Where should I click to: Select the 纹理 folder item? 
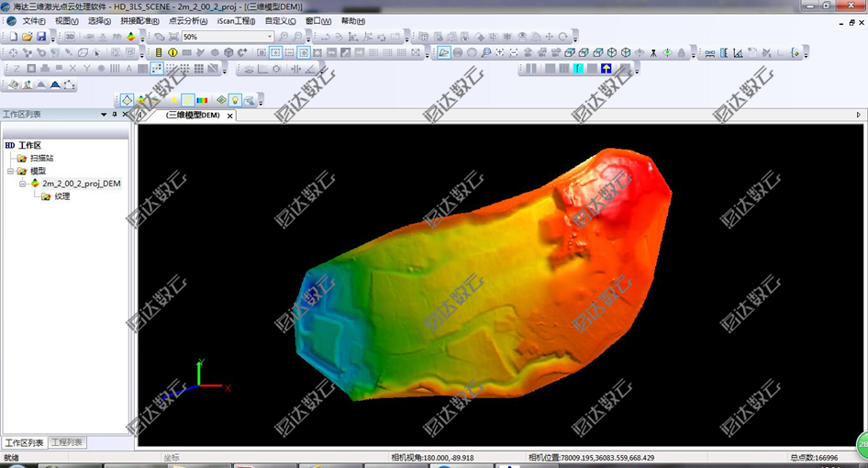point(61,196)
